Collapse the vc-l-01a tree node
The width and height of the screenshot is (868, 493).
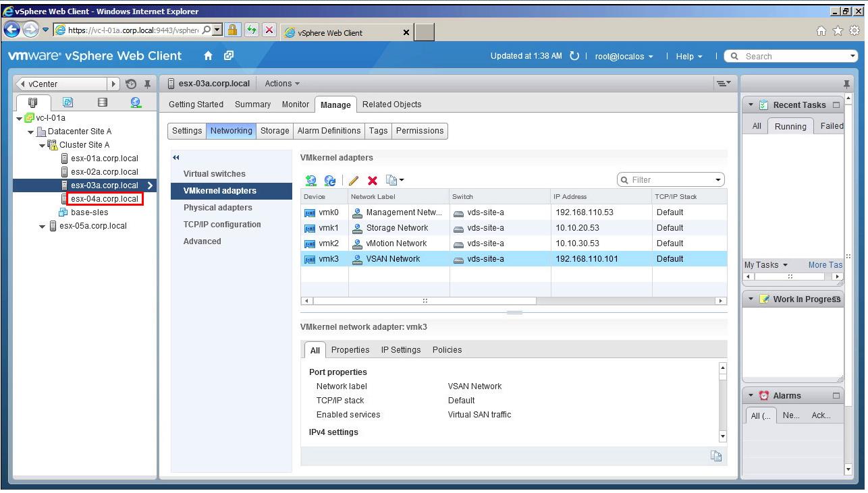20,118
